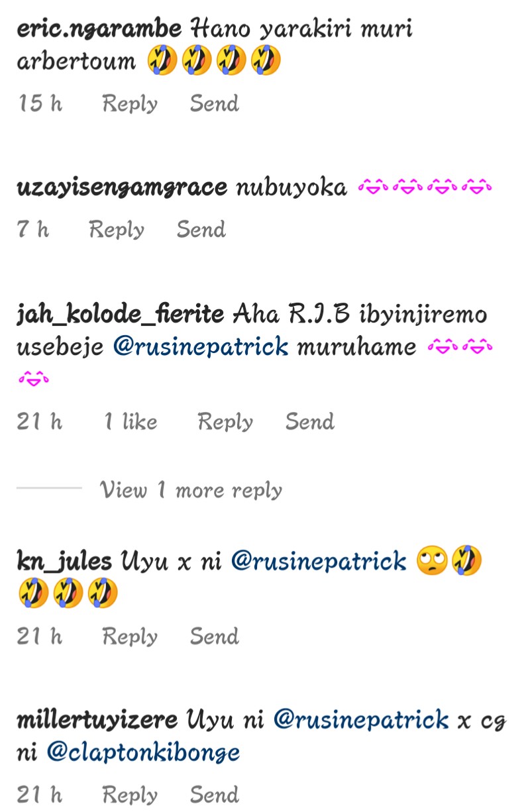Reply to eric.ngarambe's comment

(x=130, y=103)
